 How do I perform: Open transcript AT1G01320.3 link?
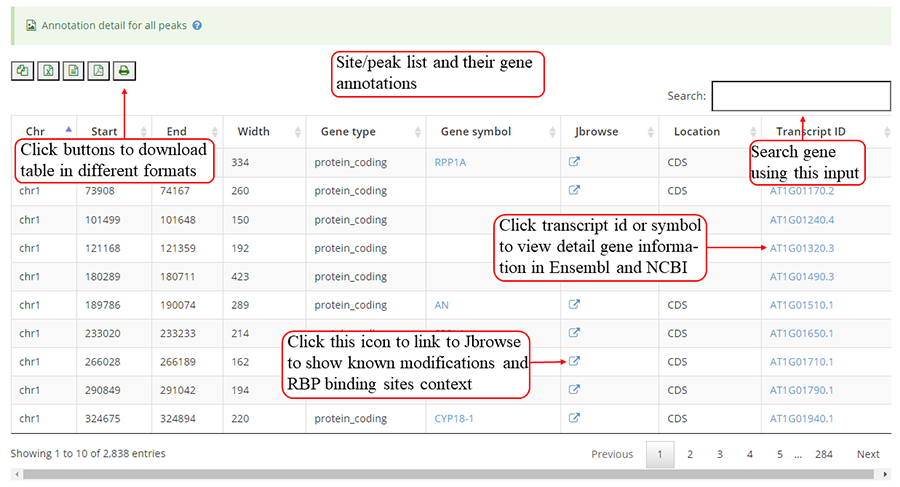click(x=802, y=248)
